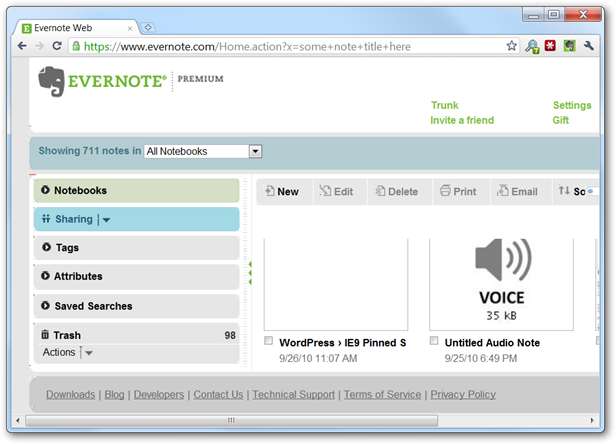This screenshot has width=616, height=444.
Task: Follow the Technical Support footer link
Action: (x=294, y=395)
